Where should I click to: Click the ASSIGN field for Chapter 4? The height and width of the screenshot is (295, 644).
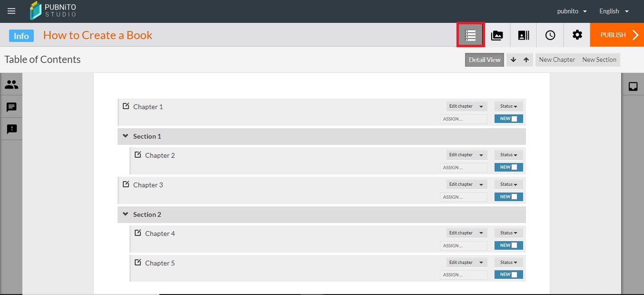coord(464,245)
